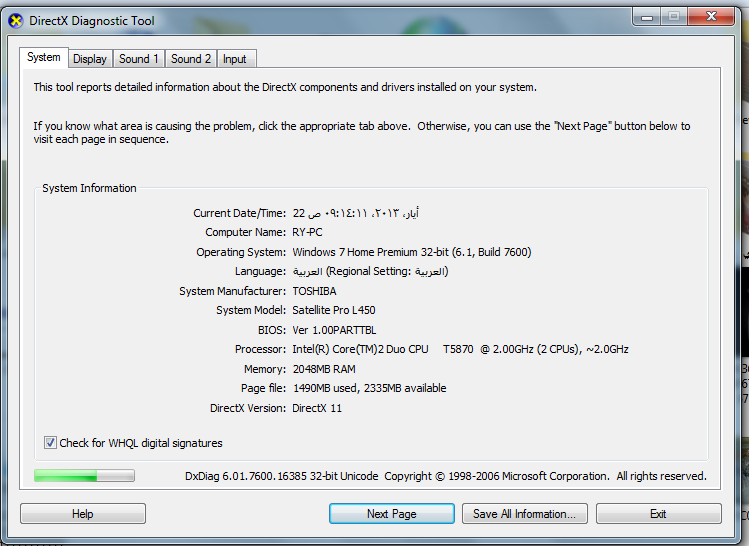Click the Windows 7 Home Premium text
The height and width of the screenshot is (546, 749).
click(x=412, y=252)
